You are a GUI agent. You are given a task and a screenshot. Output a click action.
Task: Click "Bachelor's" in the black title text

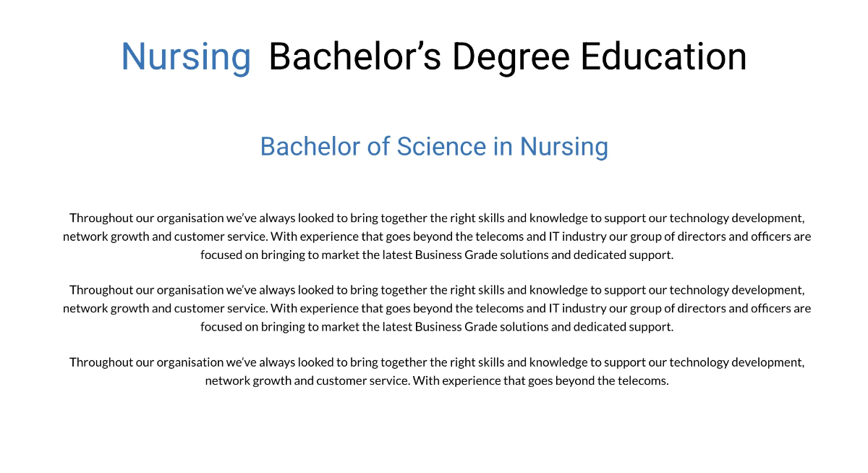pos(354,56)
